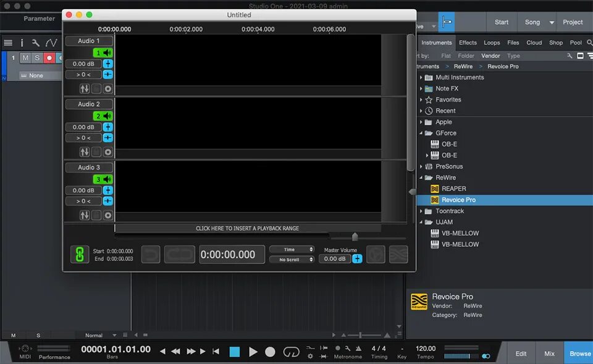Screen dimensions: 593x364
Task: Click plus next to Audio 2 volume
Action: pyautogui.click(x=107, y=127)
